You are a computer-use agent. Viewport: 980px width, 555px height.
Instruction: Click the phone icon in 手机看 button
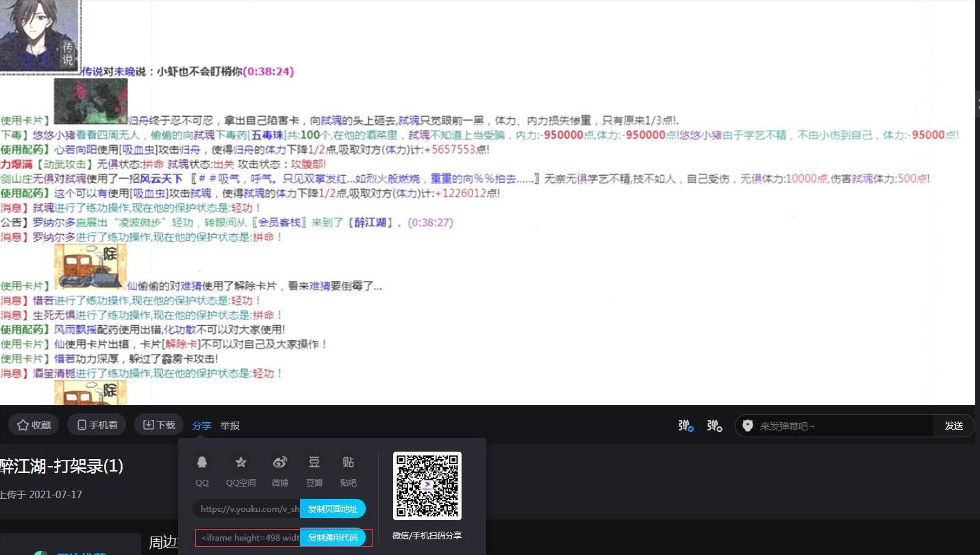click(81, 425)
